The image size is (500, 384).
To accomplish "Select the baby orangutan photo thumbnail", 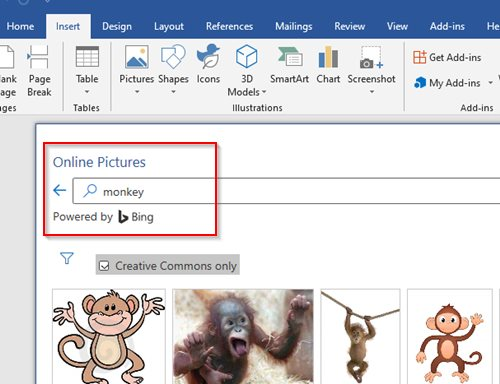I will [x=243, y=336].
